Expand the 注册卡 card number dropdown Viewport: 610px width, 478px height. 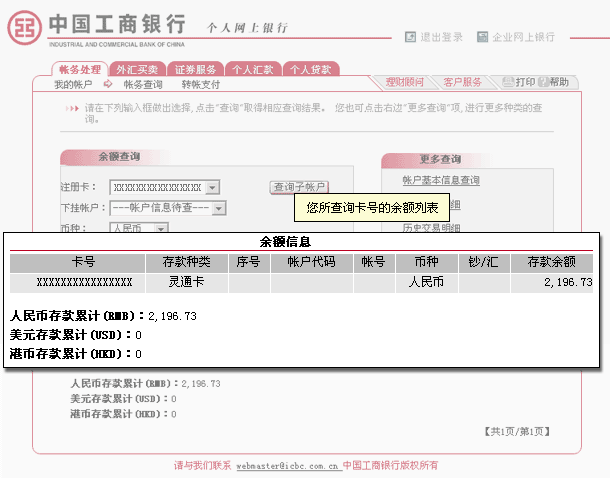212,187
